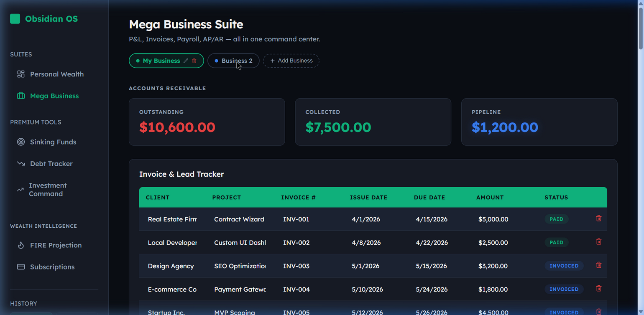Click the Client column header
644x315 pixels.
tap(158, 197)
